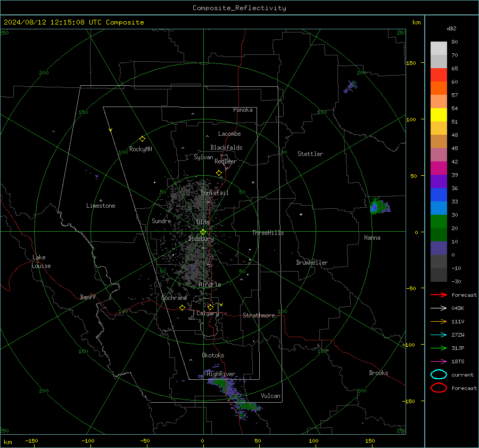Click the Innisfail label
The height and width of the screenshot is (448, 479).
(214, 193)
